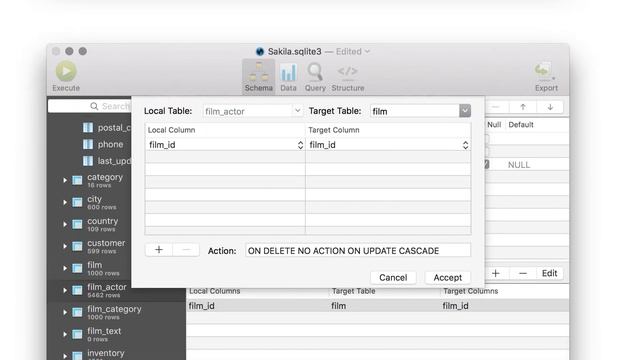This screenshot has height=360, width=640.
Task: Accept the foreign key dialog
Action: (x=448, y=278)
